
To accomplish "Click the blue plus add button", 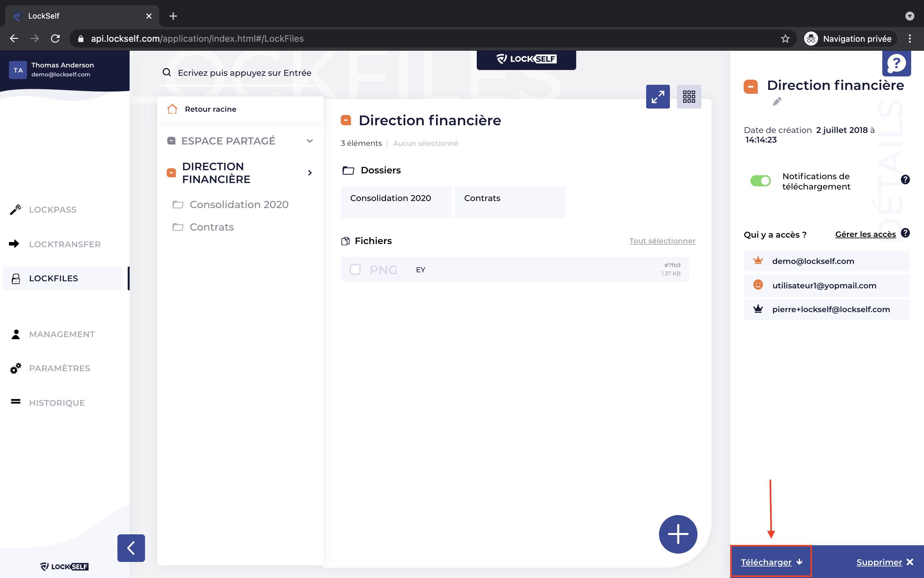I will (678, 534).
